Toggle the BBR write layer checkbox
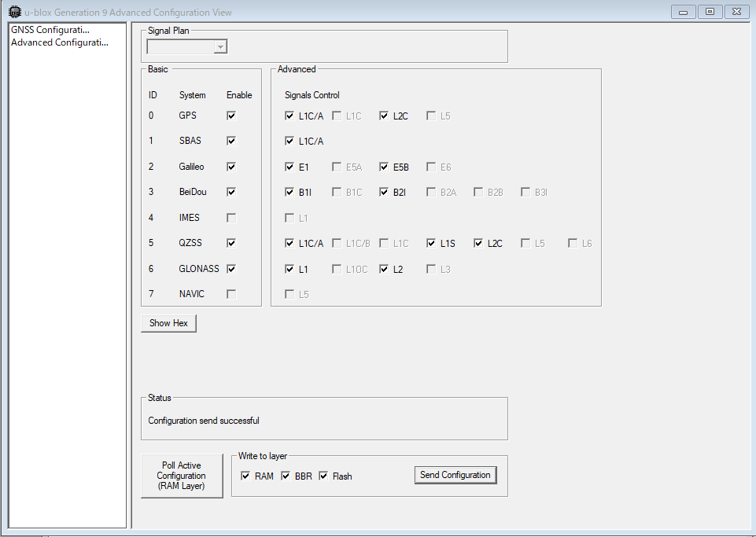Viewport: 756px width, 537px height. 286,476
